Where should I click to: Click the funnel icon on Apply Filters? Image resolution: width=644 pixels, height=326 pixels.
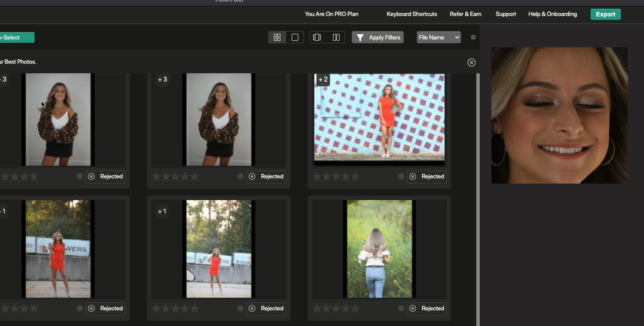[360, 37]
